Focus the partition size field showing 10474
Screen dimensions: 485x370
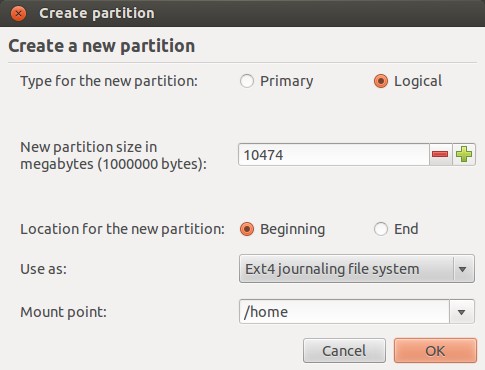click(x=334, y=154)
